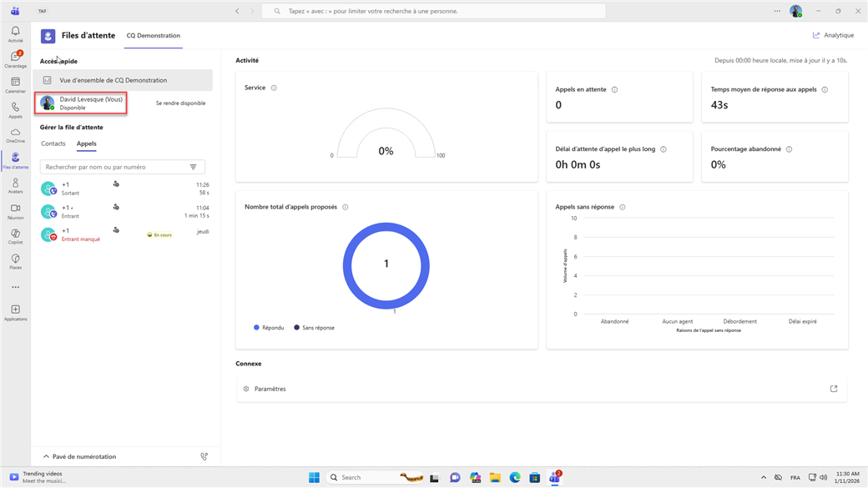This screenshot has width=868, height=488.
Task: Select the CQ Demonstration tab
Action: click(x=153, y=36)
